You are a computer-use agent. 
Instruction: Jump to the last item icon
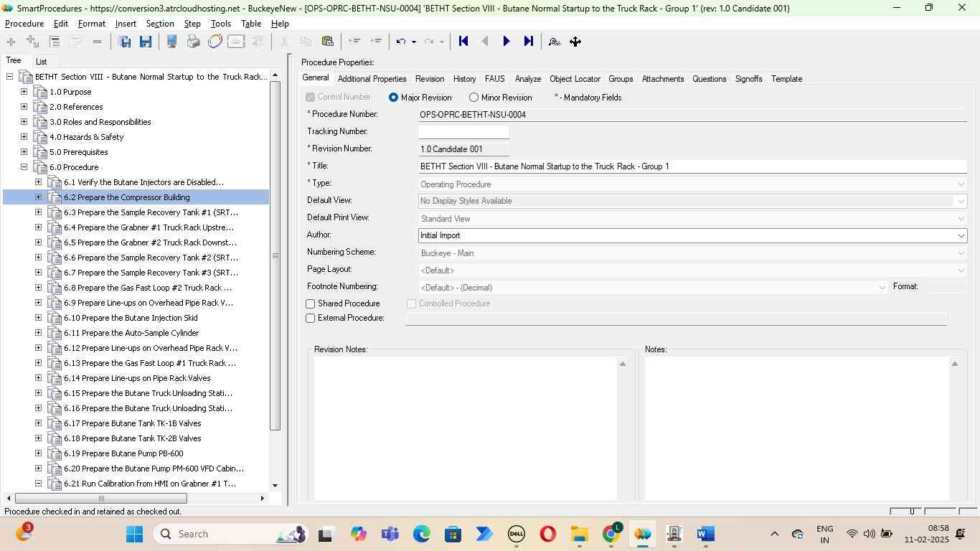pos(528,42)
